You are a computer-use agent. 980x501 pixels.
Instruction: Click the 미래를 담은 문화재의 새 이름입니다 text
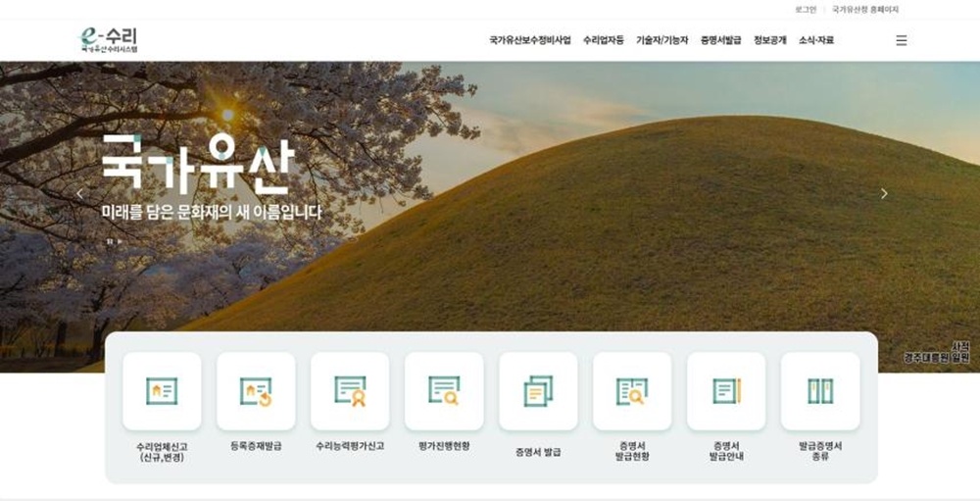(x=212, y=212)
